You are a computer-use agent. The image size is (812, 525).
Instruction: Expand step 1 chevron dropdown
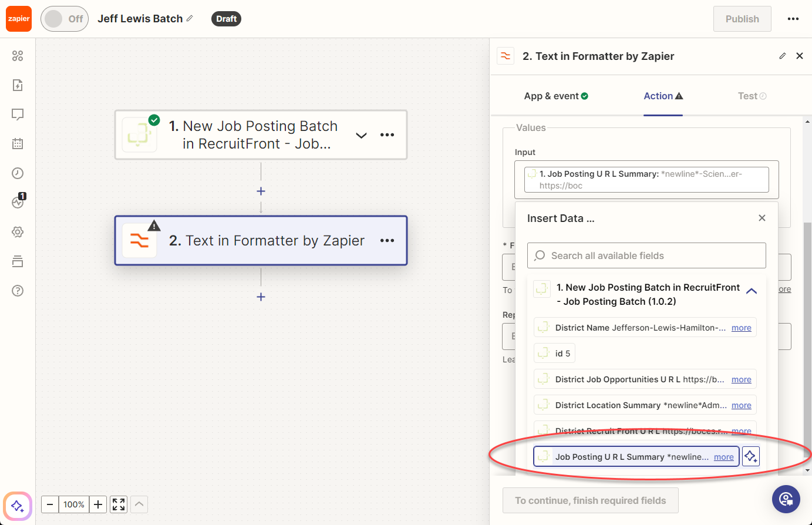[x=361, y=135]
